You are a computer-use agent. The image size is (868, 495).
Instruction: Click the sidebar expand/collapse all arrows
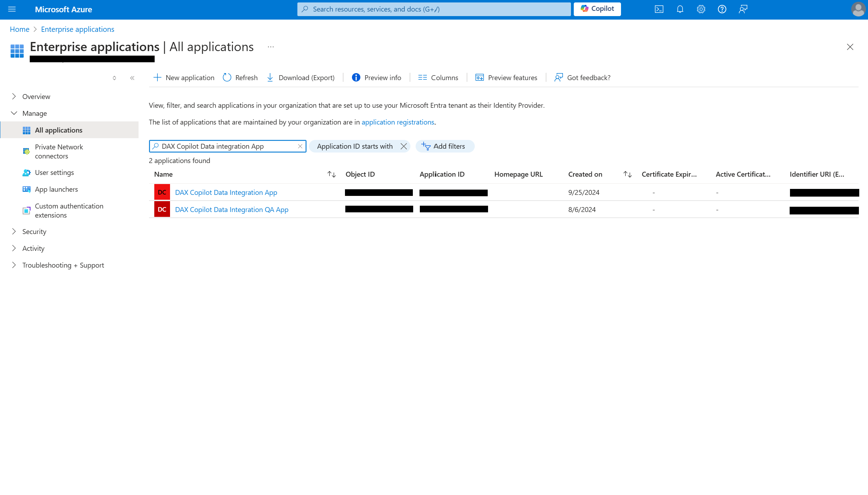114,78
